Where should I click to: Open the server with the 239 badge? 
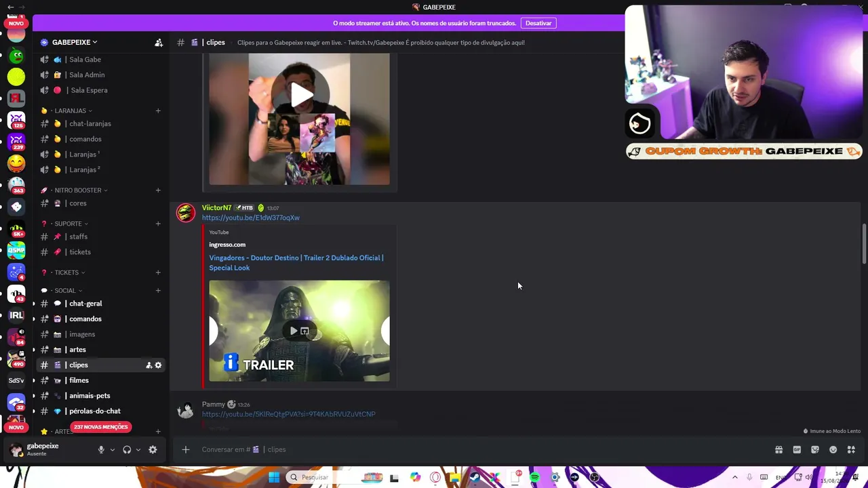tap(16, 142)
